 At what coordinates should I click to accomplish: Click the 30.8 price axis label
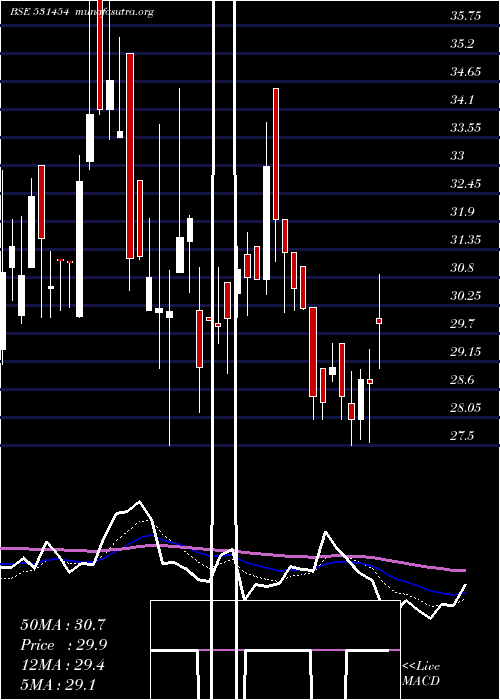pos(462,268)
